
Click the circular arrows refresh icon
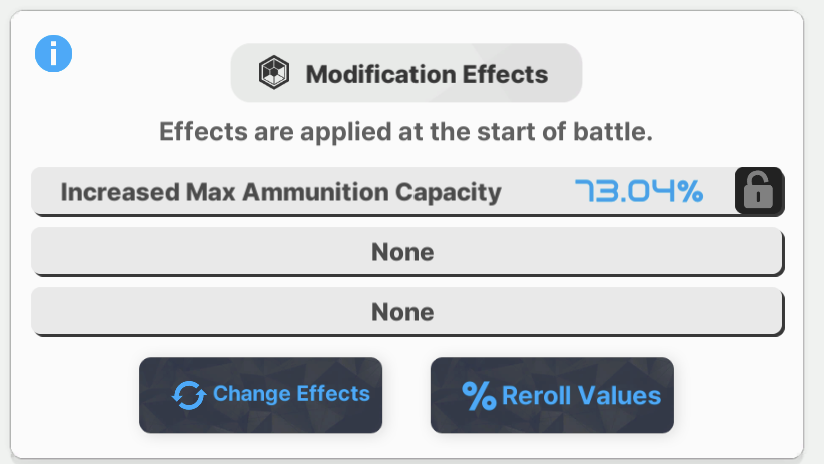(189, 395)
